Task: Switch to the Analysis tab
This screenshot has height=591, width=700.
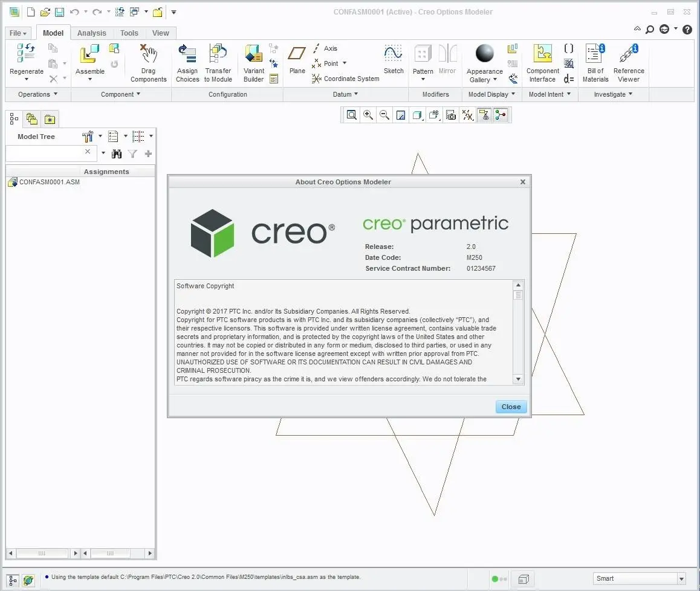Action: (91, 33)
